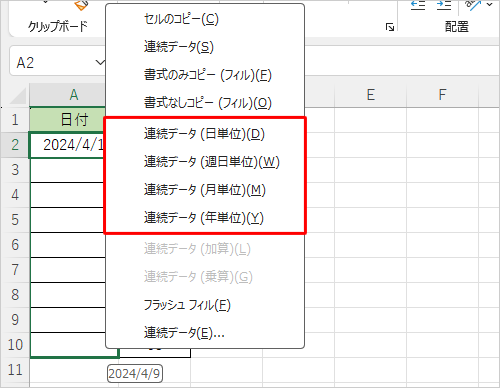The image size is (500, 388).
Task: Click empty cell A5
Action: (x=68, y=220)
